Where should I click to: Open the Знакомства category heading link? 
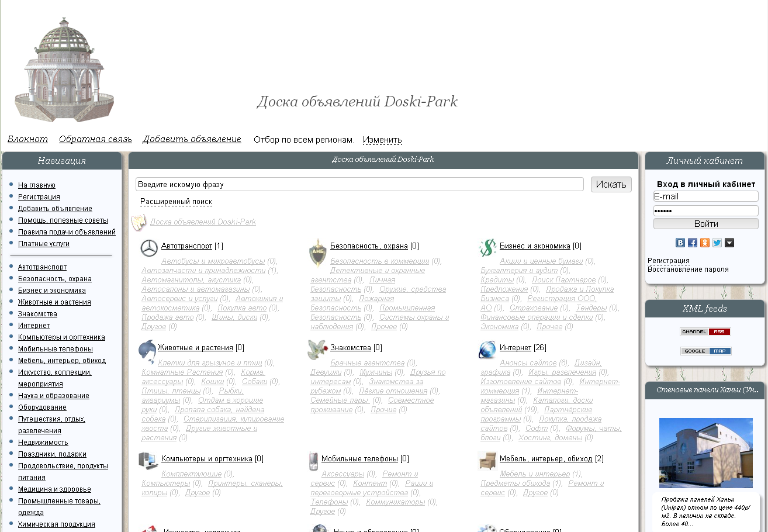coord(351,348)
